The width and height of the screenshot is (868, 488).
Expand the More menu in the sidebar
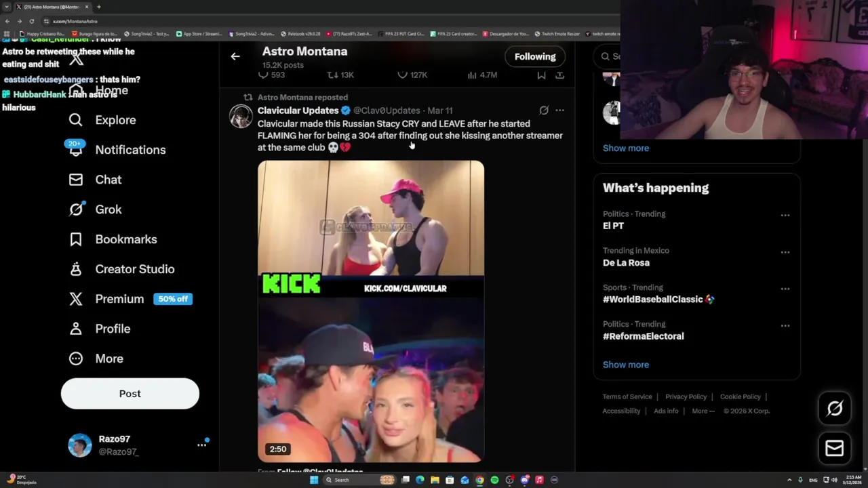(96, 359)
